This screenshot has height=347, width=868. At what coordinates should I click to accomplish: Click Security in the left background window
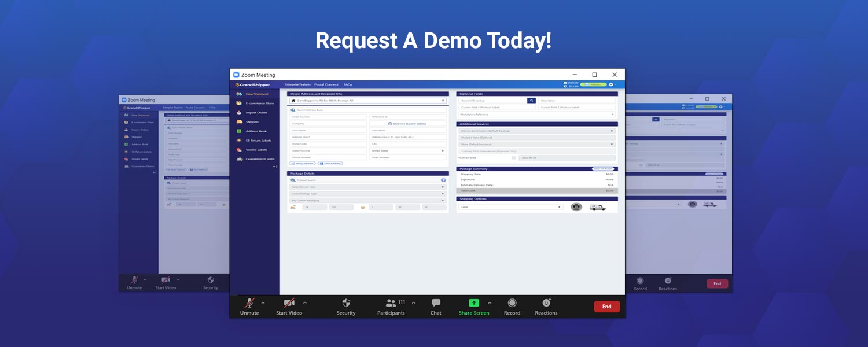(211, 282)
